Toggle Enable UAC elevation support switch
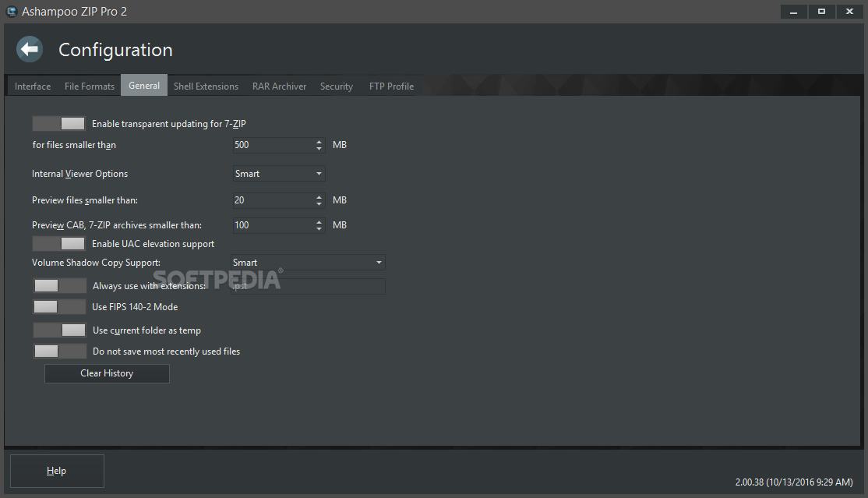 click(x=58, y=244)
